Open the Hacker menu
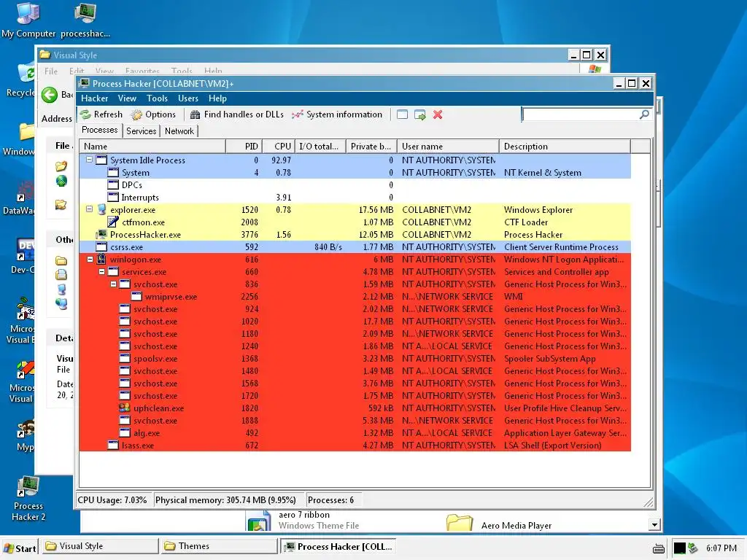The image size is (747, 560). pos(94,98)
